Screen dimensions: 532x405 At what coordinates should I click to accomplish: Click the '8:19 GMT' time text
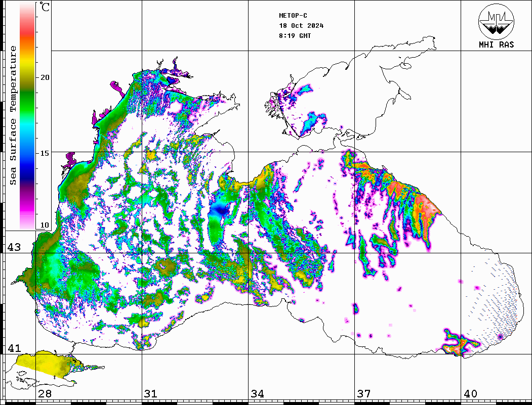tap(295, 35)
